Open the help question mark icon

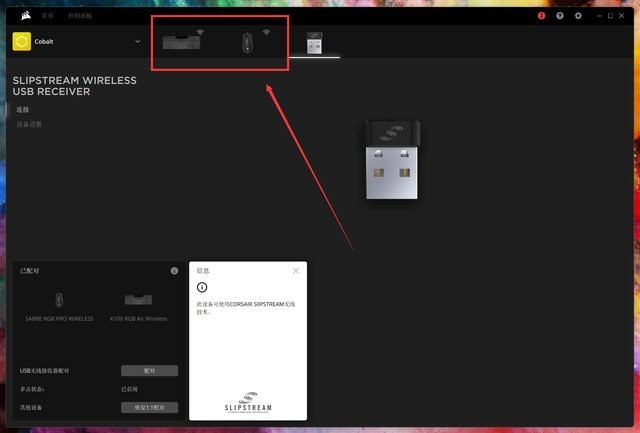560,16
